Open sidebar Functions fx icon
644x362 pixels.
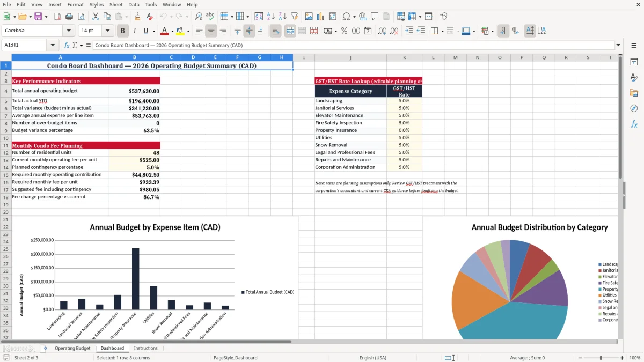coord(634,124)
